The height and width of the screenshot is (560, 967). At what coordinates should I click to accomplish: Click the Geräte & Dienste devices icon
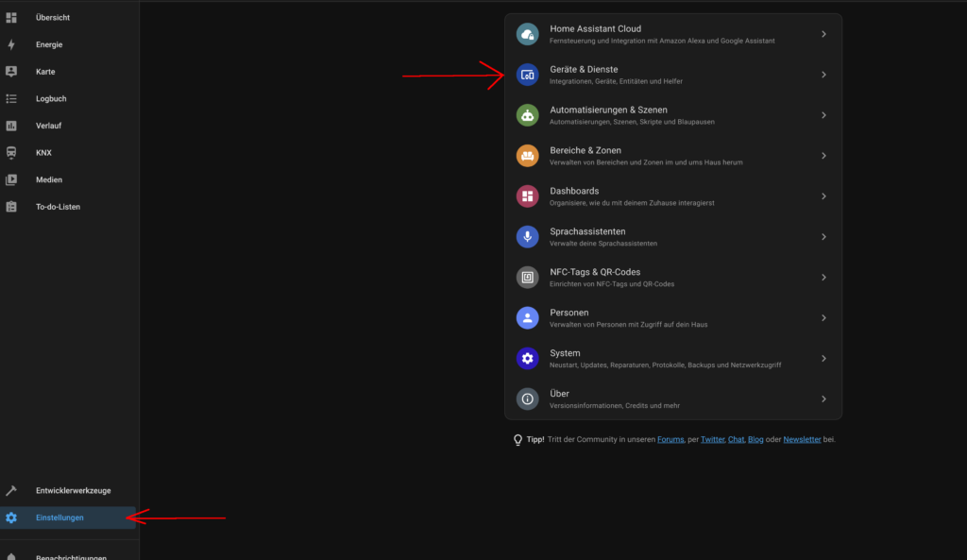pyautogui.click(x=527, y=75)
